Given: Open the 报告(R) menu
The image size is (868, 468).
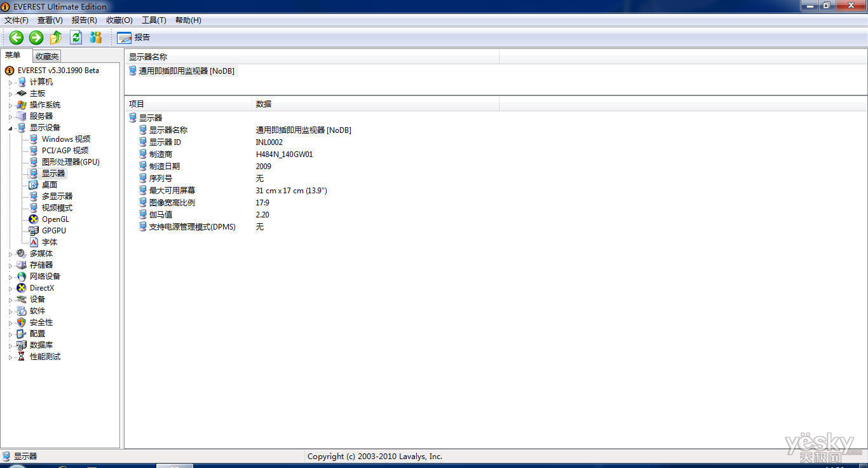Looking at the screenshot, I should pos(84,20).
